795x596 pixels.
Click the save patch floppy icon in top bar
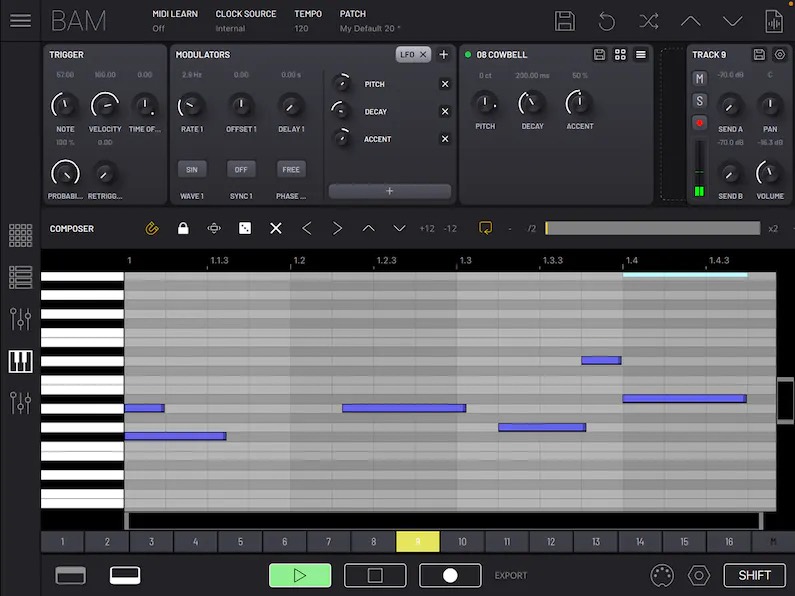tap(565, 21)
